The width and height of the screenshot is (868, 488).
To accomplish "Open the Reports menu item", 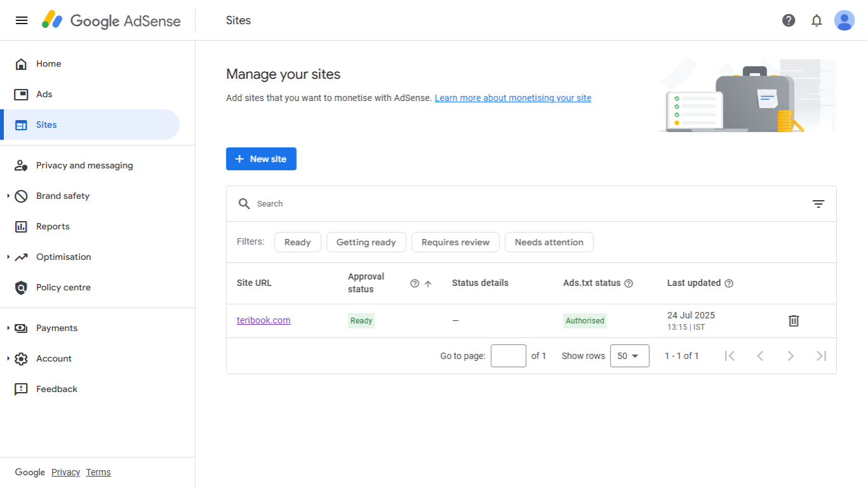I will pyautogui.click(x=91, y=226).
